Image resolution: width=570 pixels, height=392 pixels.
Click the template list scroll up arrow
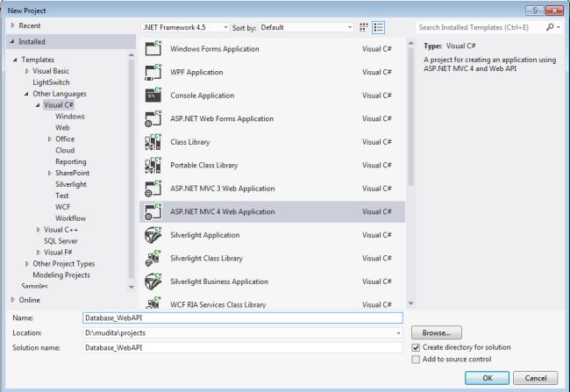click(410, 43)
